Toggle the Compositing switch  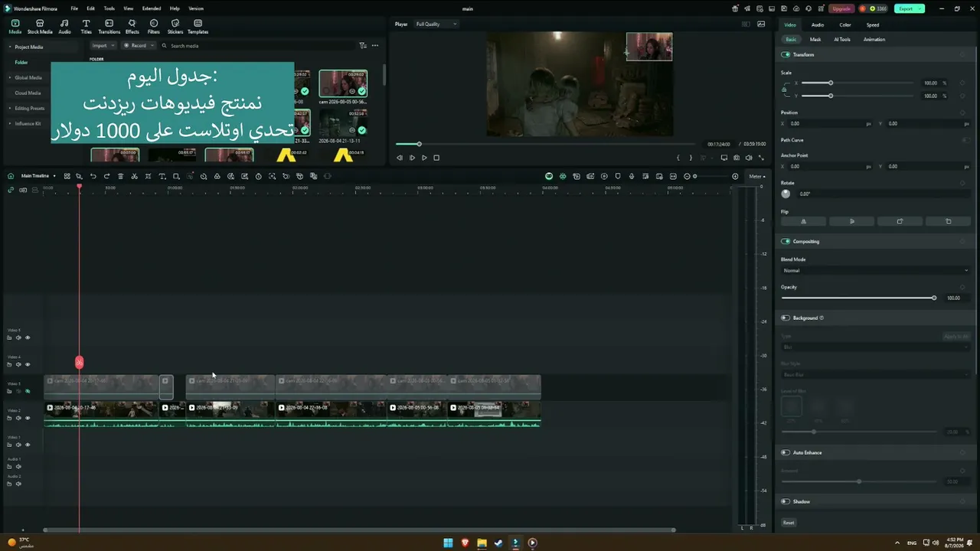[786, 242]
